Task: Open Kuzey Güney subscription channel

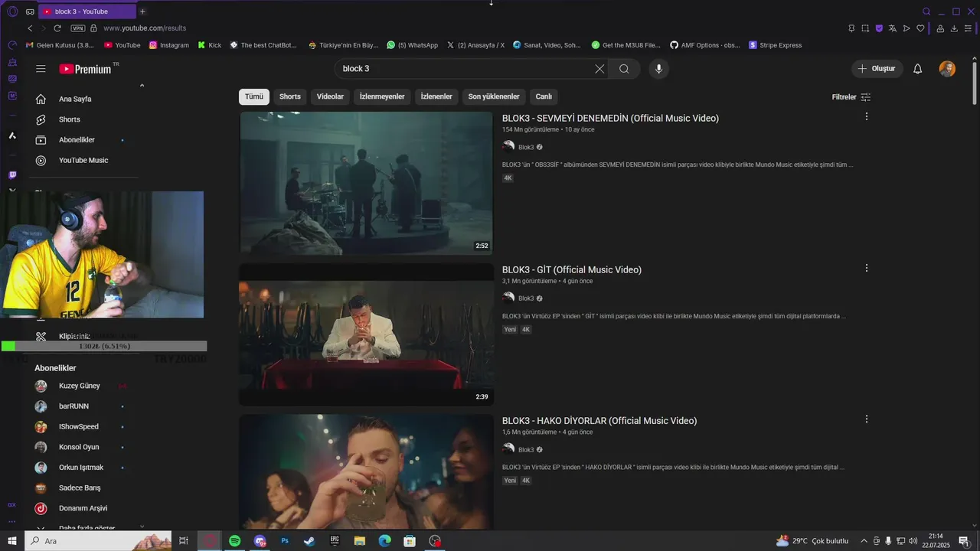Action: point(81,386)
